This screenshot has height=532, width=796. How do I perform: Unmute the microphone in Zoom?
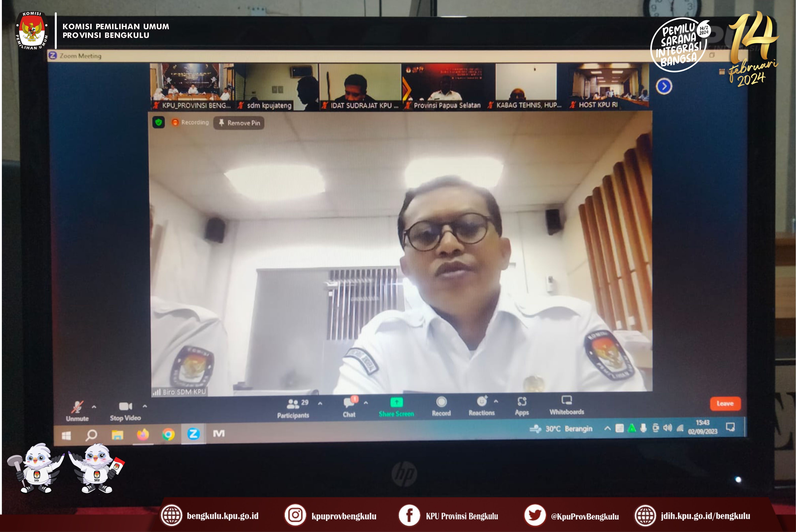tap(77, 408)
